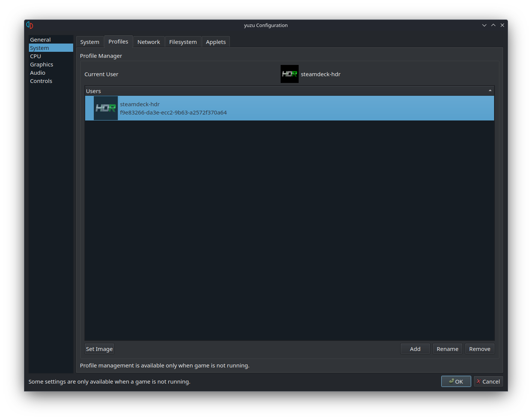Confirm settings with the OK button
This screenshot has width=532, height=420.
click(x=456, y=381)
